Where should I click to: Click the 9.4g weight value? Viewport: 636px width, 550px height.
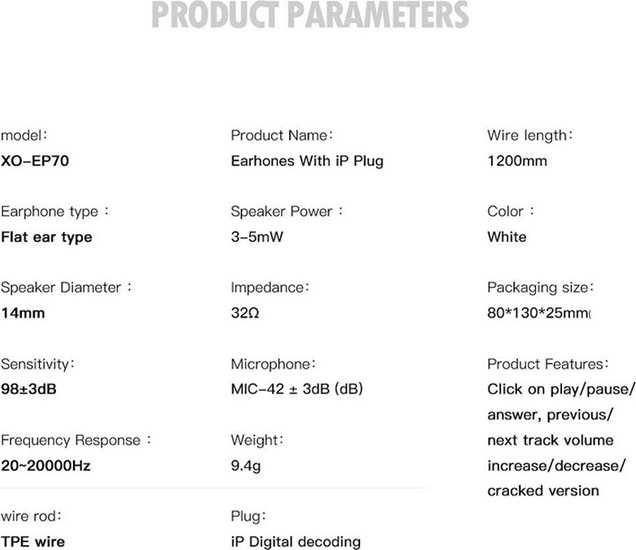pos(246,465)
